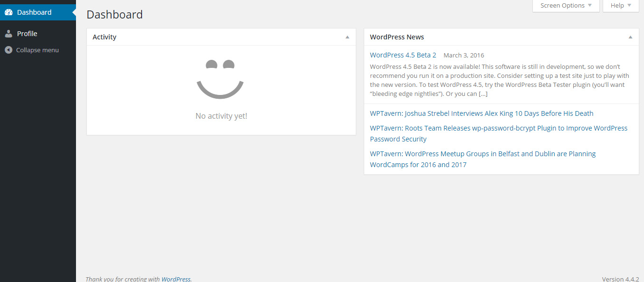Click the March 3, 2016 date

pyautogui.click(x=464, y=56)
